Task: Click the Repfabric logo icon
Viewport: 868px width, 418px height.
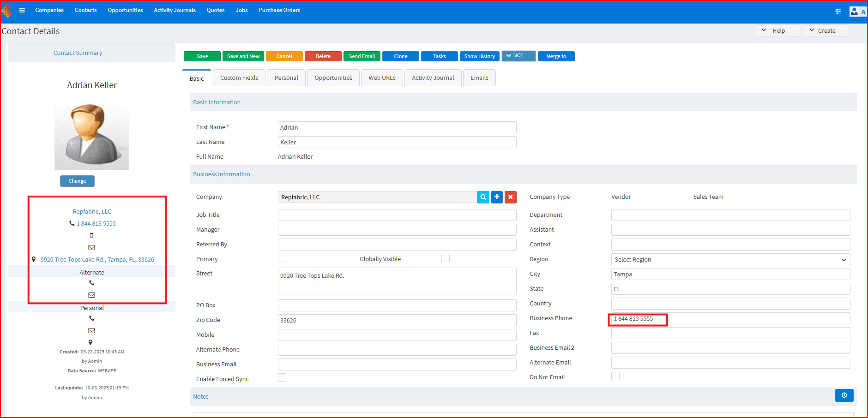Action: (7, 10)
